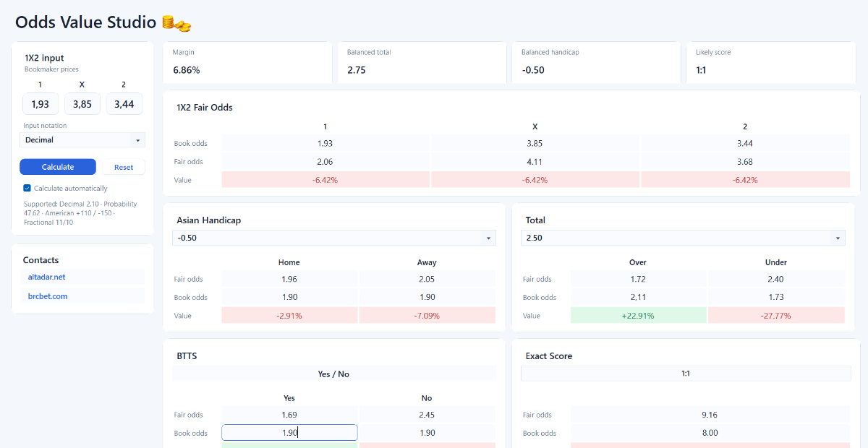The width and height of the screenshot is (868, 448).
Task: Edit the away win price 3,44 field
Action: coord(124,104)
